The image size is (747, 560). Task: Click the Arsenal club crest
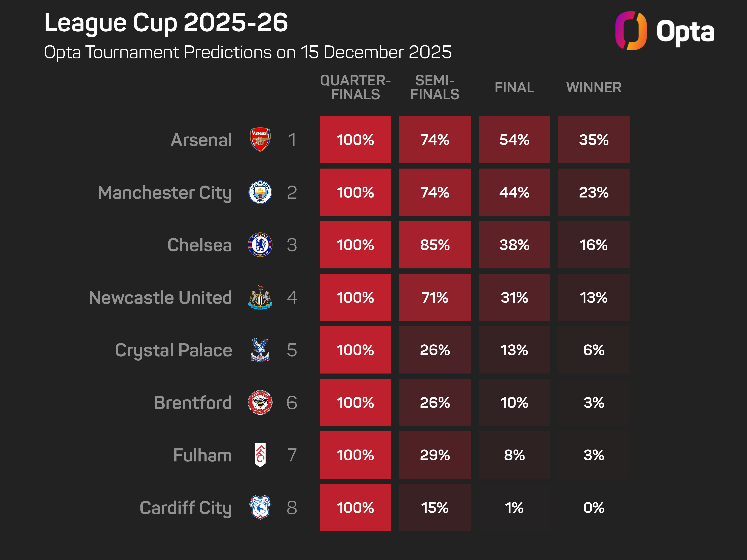coord(260,139)
